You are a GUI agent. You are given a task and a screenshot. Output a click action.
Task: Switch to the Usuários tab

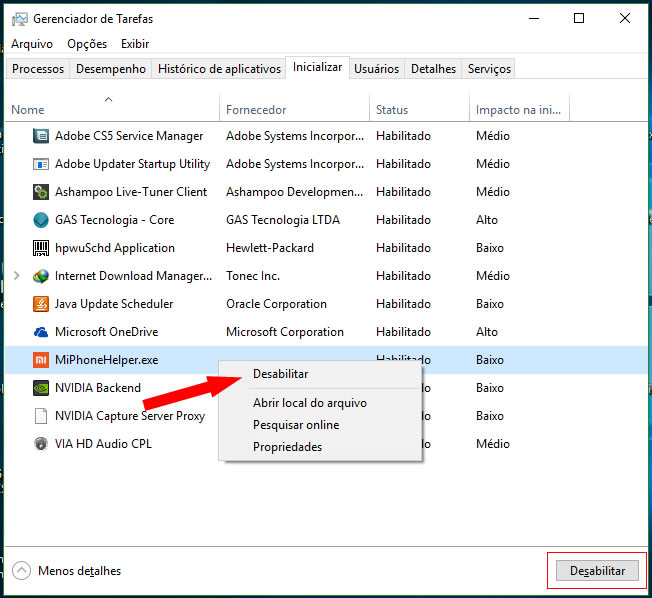(376, 69)
